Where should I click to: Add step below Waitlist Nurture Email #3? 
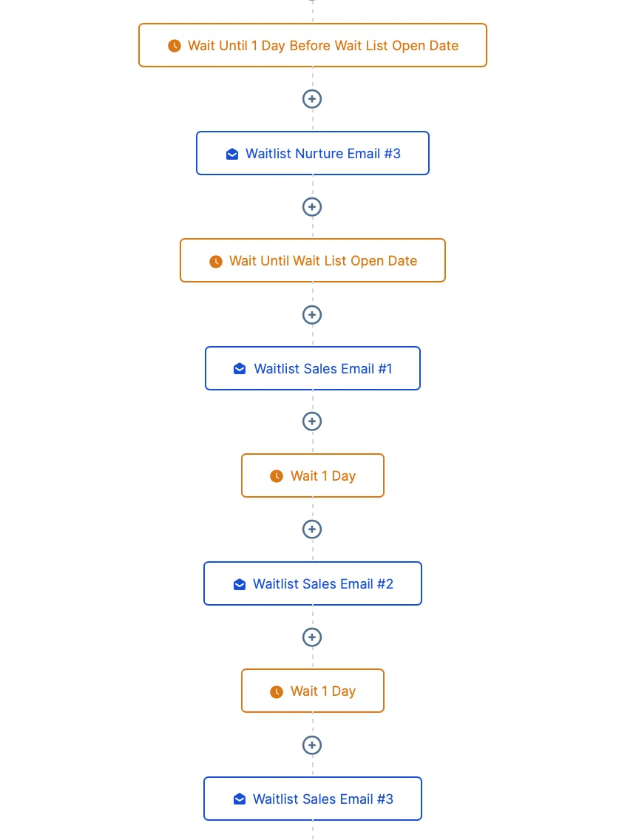(312, 207)
